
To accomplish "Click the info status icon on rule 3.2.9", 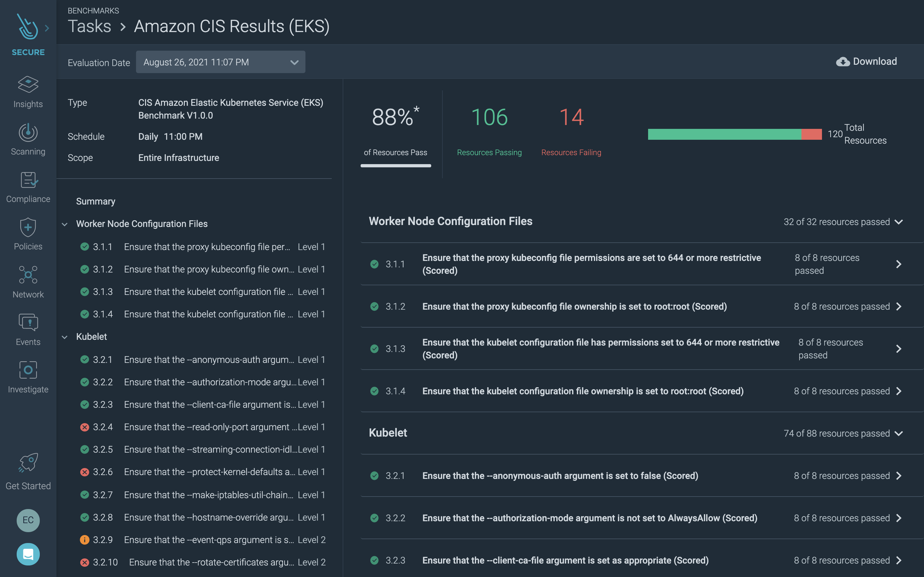I will tap(84, 539).
